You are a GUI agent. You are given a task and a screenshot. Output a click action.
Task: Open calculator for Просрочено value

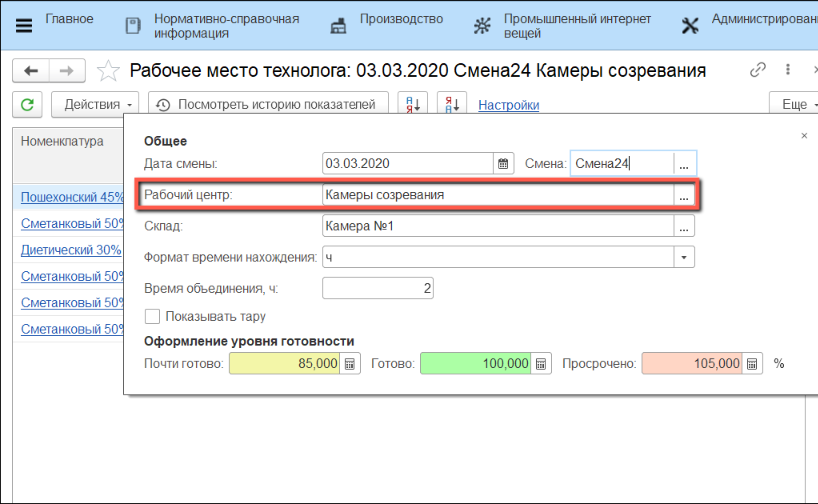(752, 364)
